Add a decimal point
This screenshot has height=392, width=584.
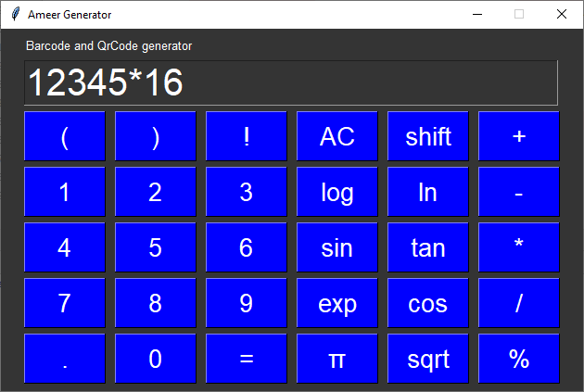[65, 359]
